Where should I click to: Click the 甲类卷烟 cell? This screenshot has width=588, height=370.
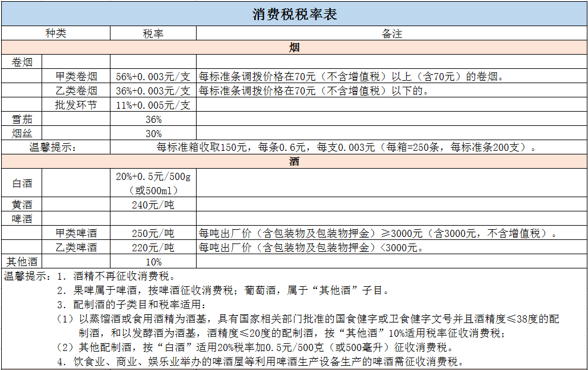tap(76, 77)
